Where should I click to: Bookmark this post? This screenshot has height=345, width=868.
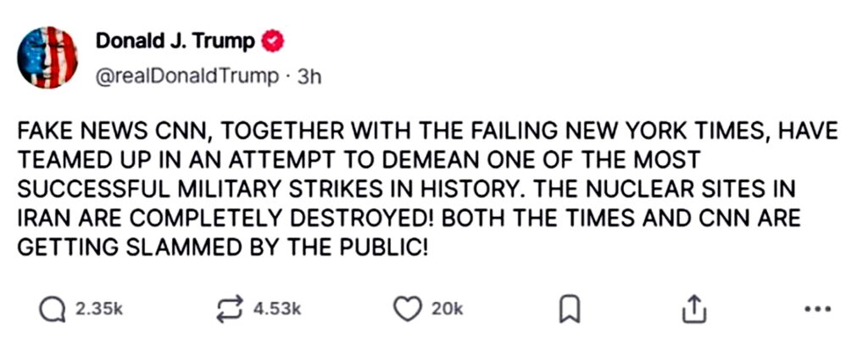click(x=569, y=309)
